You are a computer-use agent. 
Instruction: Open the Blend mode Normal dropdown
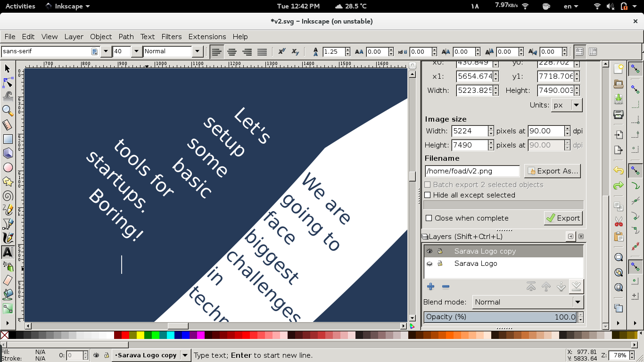pyautogui.click(x=528, y=302)
